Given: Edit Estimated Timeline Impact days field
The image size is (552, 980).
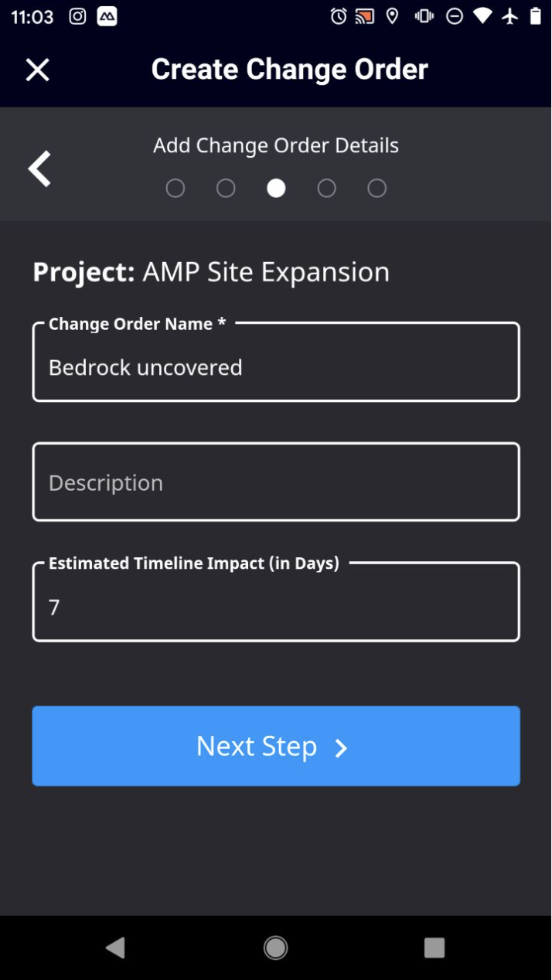Looking at the screenshot, I should (276, 602).
